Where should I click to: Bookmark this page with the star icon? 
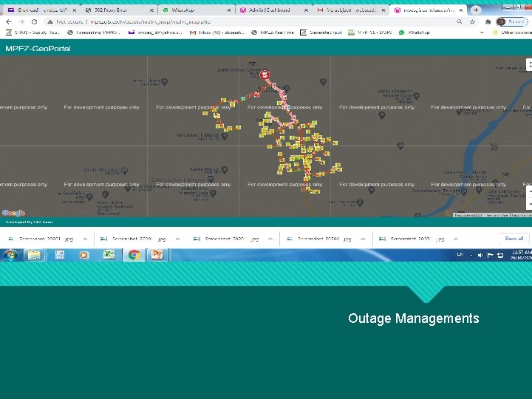472,21
